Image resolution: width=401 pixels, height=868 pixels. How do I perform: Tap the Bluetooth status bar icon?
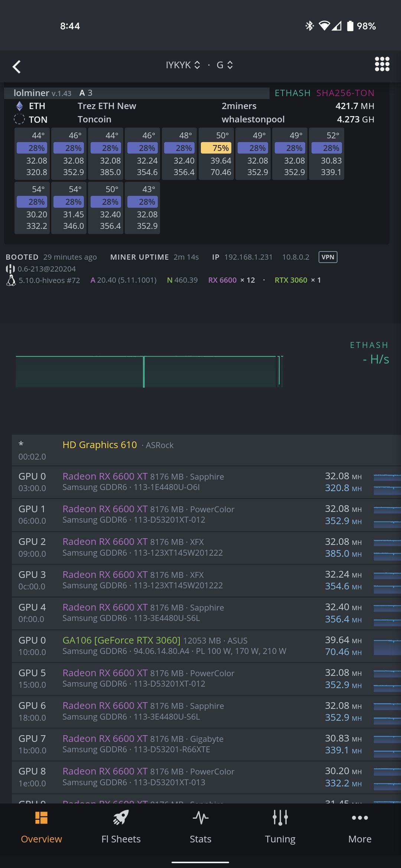coord(309,26)
